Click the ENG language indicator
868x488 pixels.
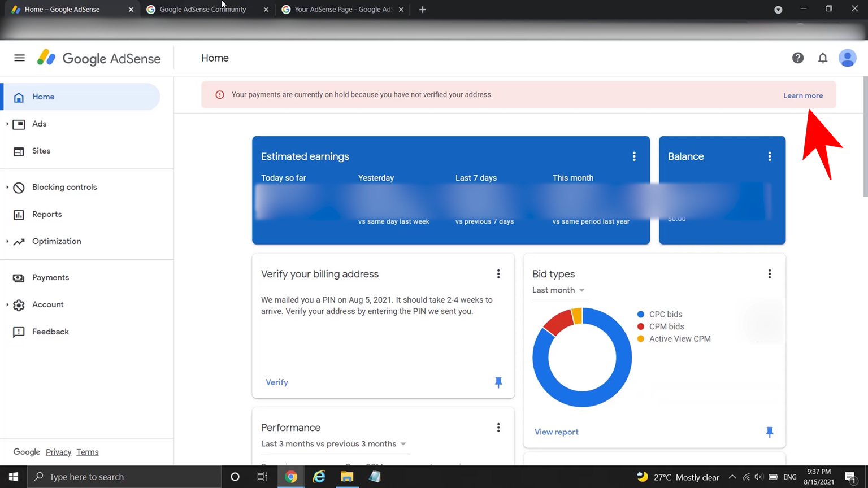[790, 477]
